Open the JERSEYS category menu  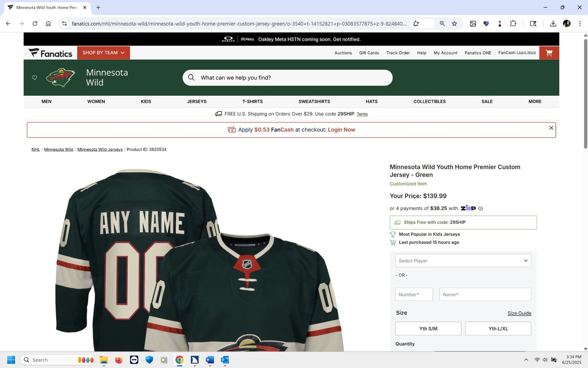coord(197,102)
